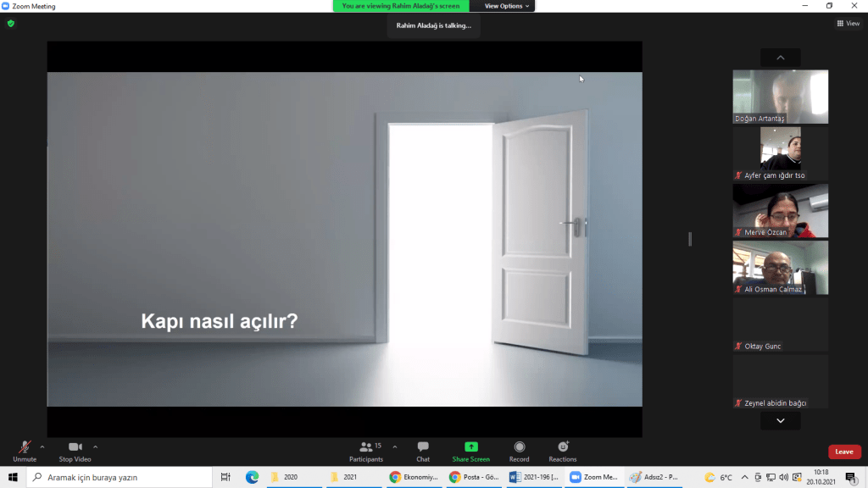This screenshot has height=488, width=868.
Task: Switch to Word document in the taskbar
Action: (x=533, y=477)
